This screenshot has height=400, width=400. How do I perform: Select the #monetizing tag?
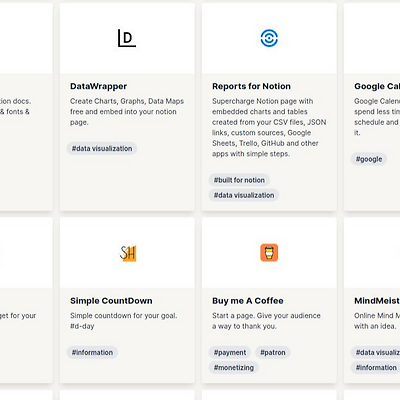[233, 368]
